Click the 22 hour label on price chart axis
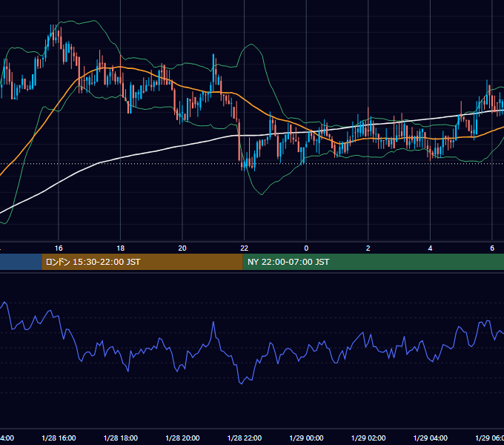This screenshot has height=445, width=504. tap(245, 248)
